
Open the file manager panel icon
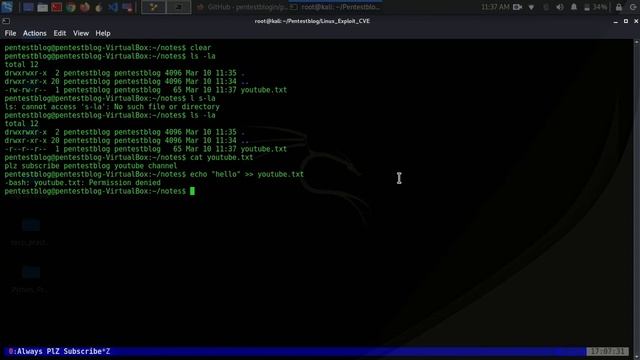click(x=42, y=7)
